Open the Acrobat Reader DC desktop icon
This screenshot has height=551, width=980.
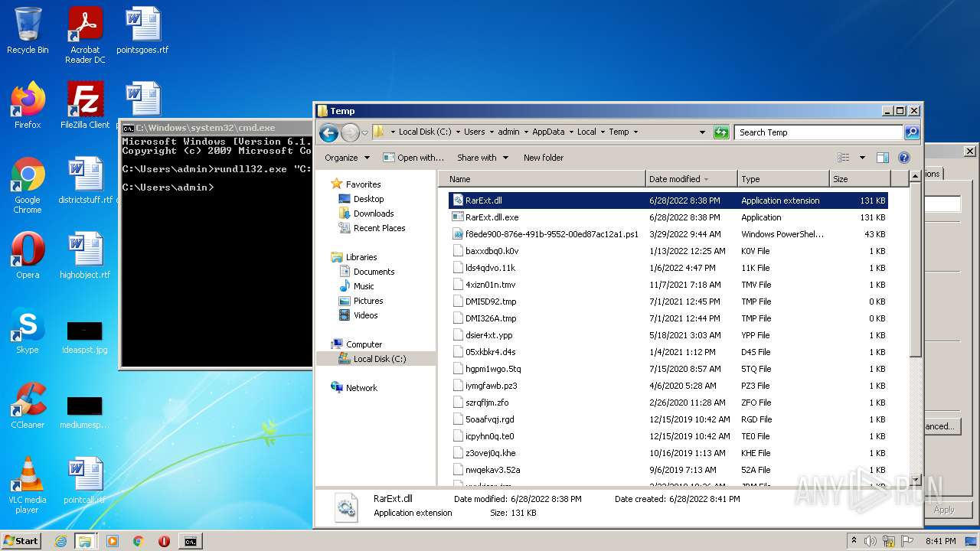(85, 35)
